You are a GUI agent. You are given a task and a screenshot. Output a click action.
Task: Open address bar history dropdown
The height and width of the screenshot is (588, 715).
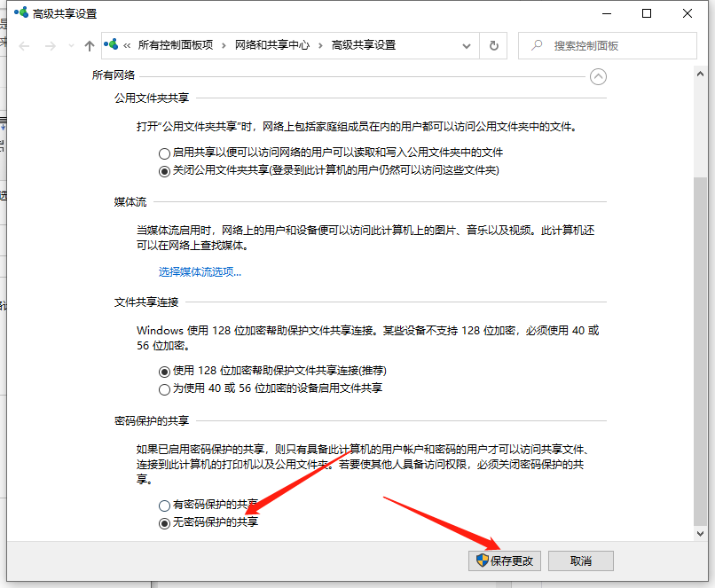click(467, 45)
